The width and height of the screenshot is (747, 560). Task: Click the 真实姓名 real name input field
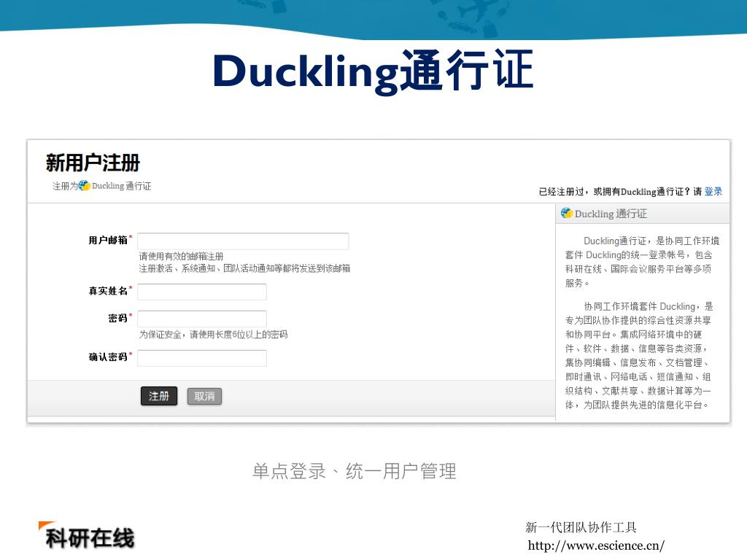tap(202, 292)
